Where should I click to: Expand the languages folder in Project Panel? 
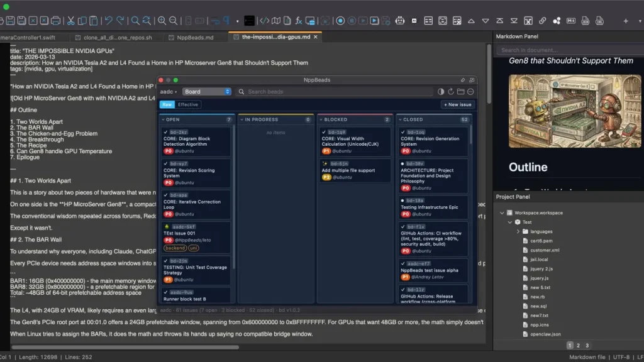click(518, 231)
